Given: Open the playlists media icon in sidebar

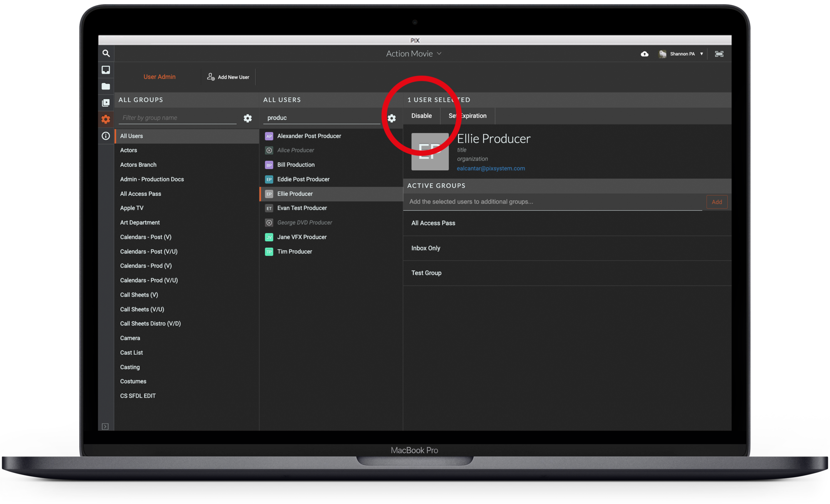Looking at the screenshot, I should coord(106,103).
